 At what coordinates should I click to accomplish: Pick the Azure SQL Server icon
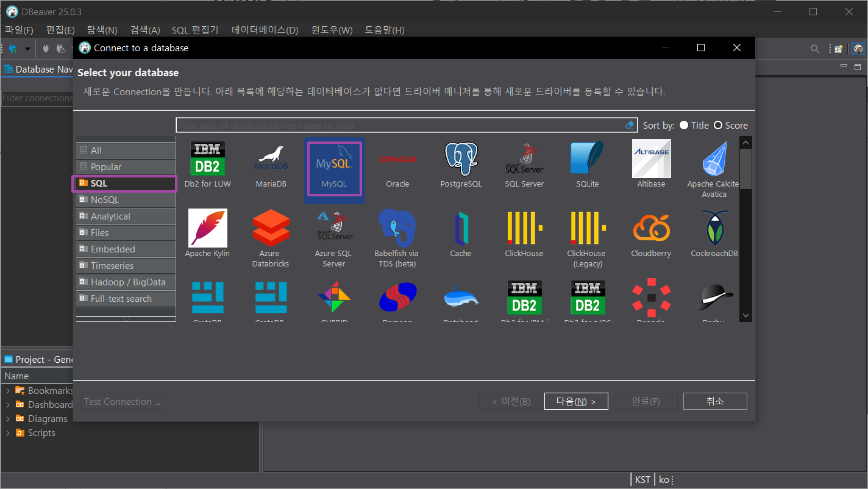[x=334, y=227]
